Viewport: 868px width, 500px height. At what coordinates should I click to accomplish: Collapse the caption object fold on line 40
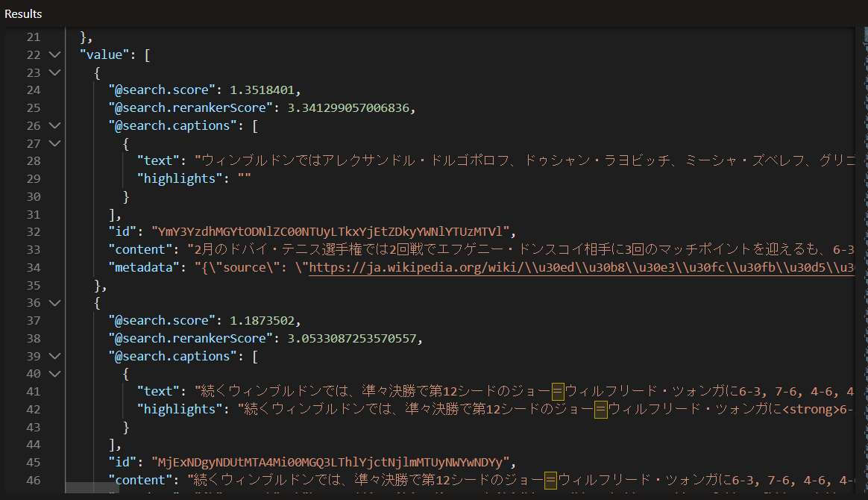pyautogui.click(x=54, y=374)
